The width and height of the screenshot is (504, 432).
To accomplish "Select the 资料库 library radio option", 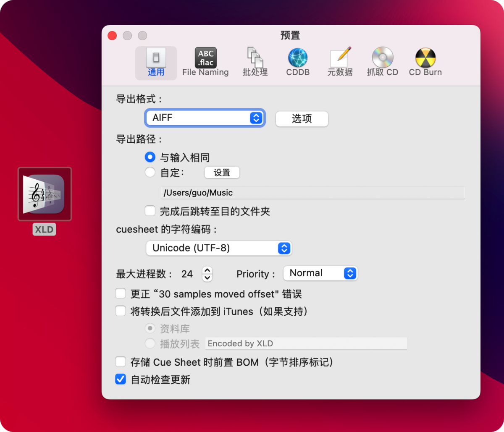I will click(x=150, y=328).
